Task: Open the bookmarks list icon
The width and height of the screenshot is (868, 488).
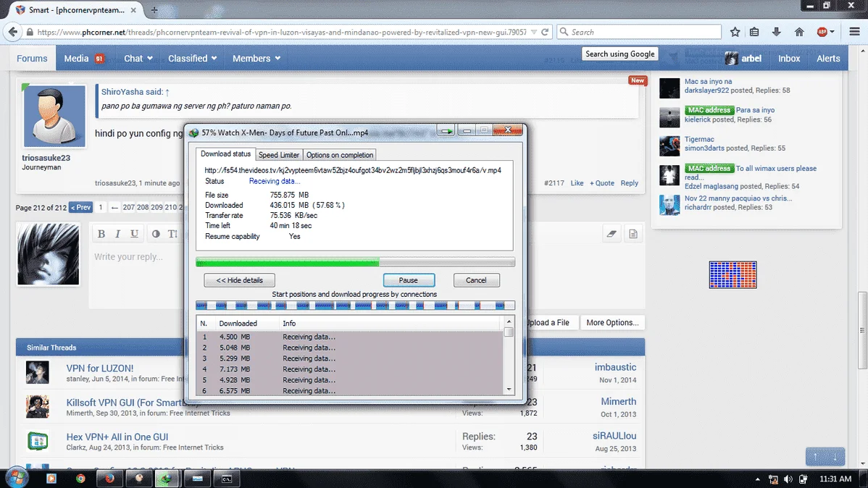Action: 754,32
